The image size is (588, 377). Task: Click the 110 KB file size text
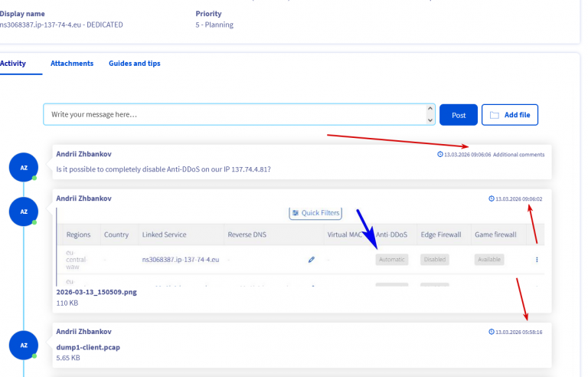67,303
